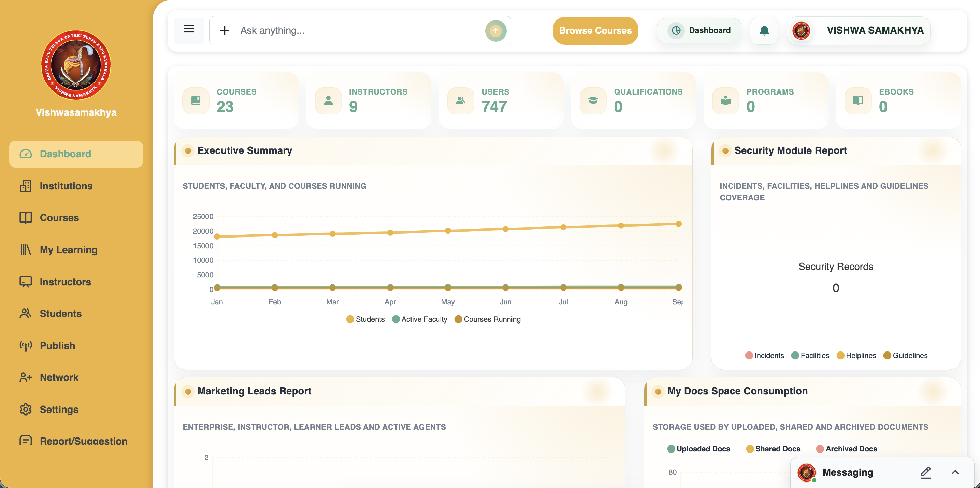Screen dimensions: 980x488
Task: Toggle Helplines in Security legend
Action: coord(856,355)
